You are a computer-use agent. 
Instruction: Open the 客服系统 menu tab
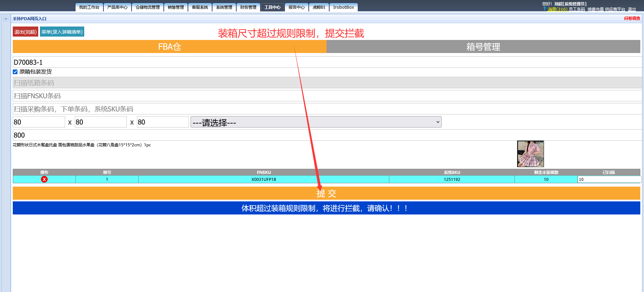pos(200,7)
